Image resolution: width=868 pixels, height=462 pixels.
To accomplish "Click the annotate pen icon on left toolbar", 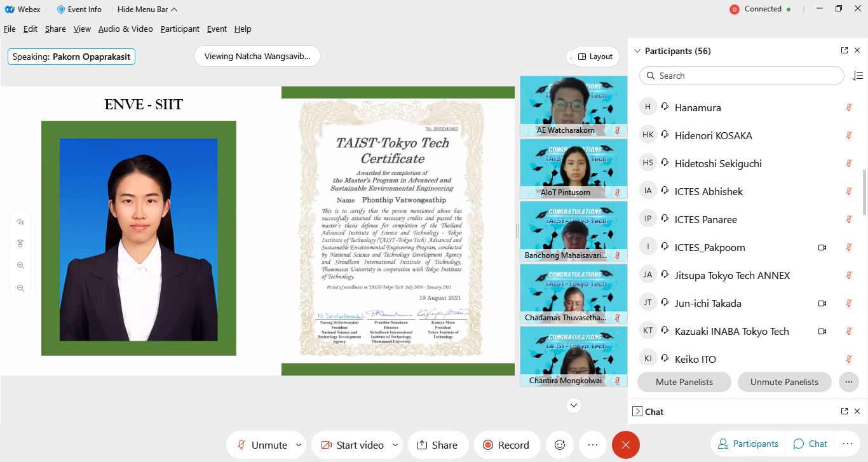I will (x=20, y=222).
